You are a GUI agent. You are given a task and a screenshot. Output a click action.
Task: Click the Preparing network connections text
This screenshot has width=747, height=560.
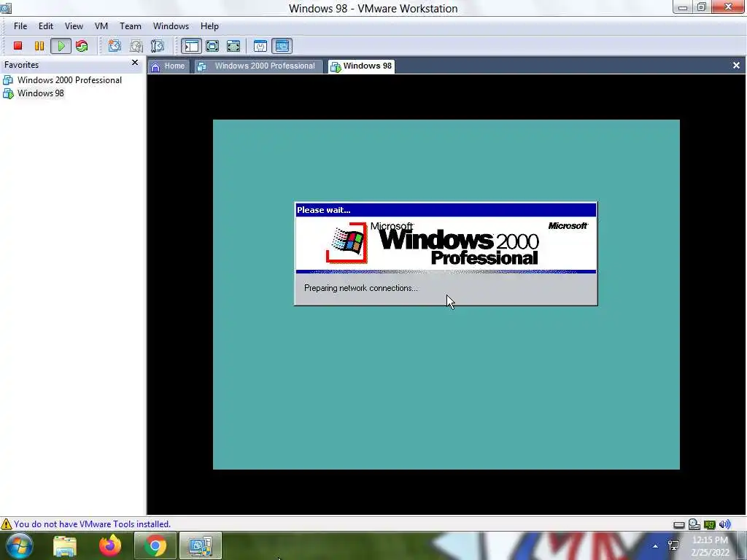360,288
